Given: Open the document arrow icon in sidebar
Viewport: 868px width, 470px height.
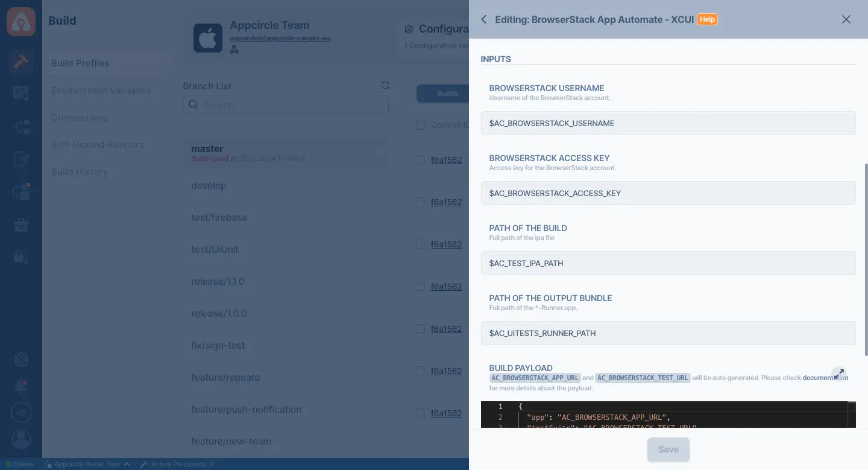Looking at the screenshot, I should 21,159.
